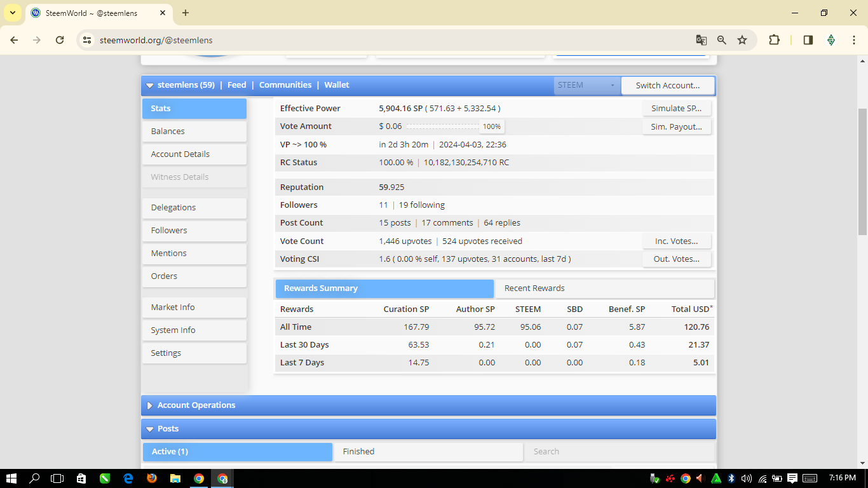Open Orders in the sidebar
This screenshot has height=488, width=868.
(194, 276)
